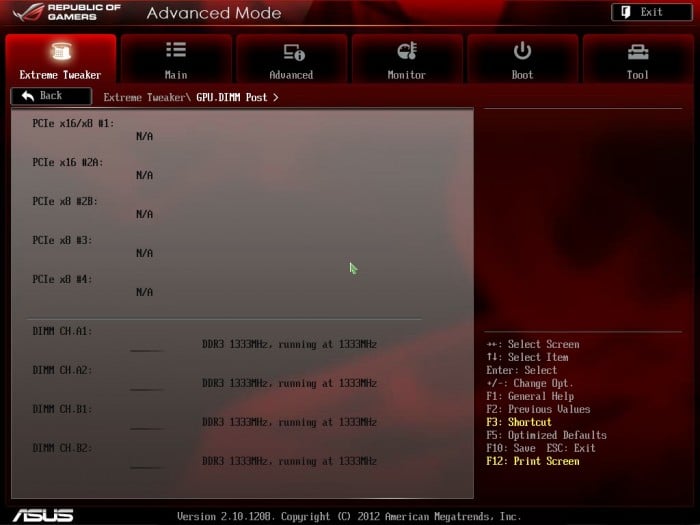Image resolution: width=700 pixels, height=525 pixels.
Task: Select the DIMM CH.B2 memory entry
Action: [x=62, y=448]
